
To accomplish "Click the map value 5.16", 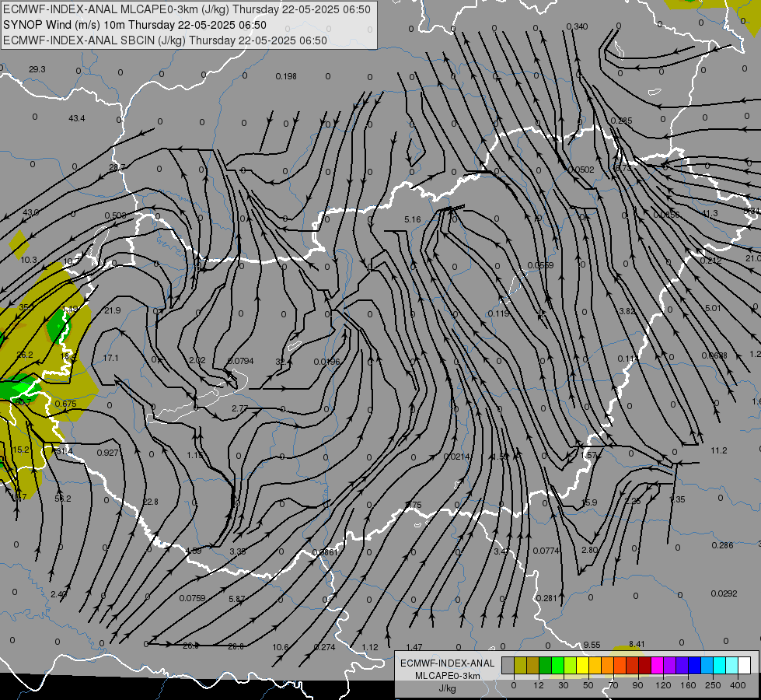I will [x=413, y=219].
